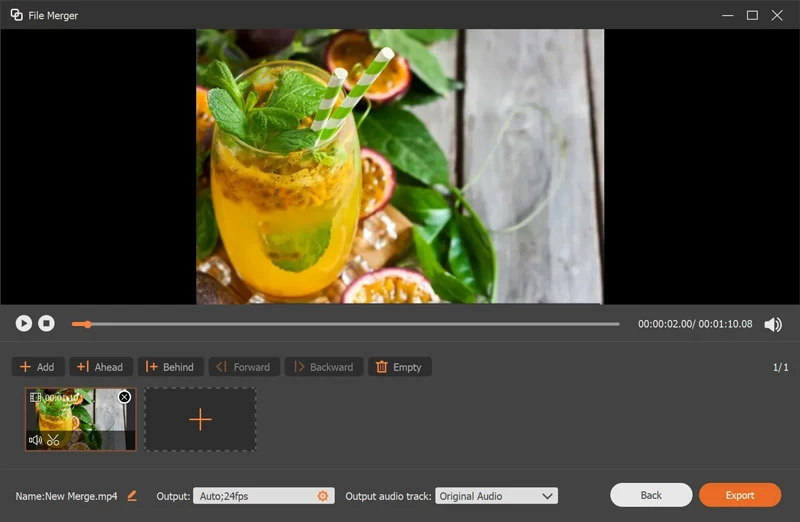Stop the video playback
The width and height of the screenshot is (800, 522).
tap(46, 323)
